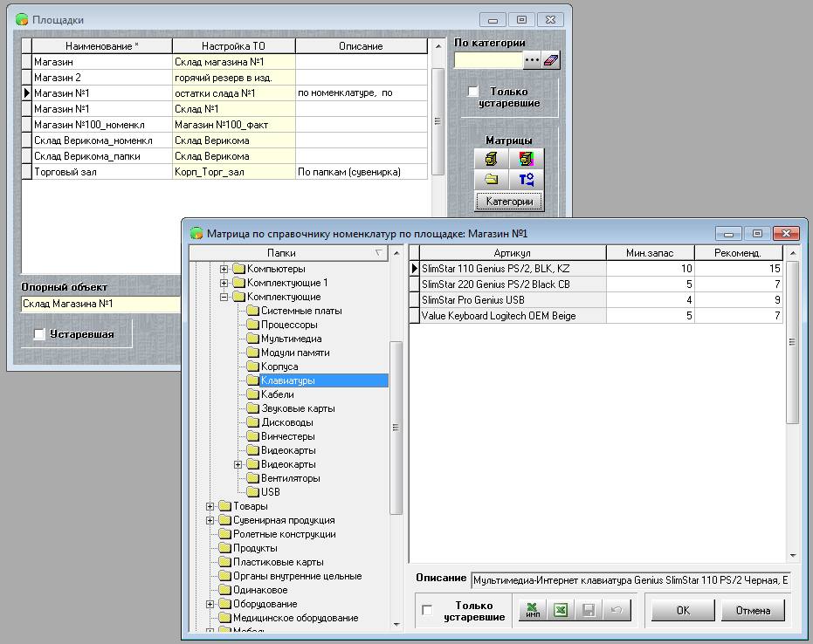Click the Корпуса folder icon
Screen dimensions: 813x644
pyautogui.click(x=252, y=367)
